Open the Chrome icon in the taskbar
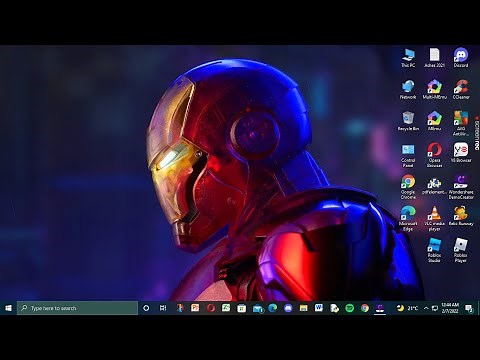This screenshot has width=480, height=360. [x=365, y=308]
